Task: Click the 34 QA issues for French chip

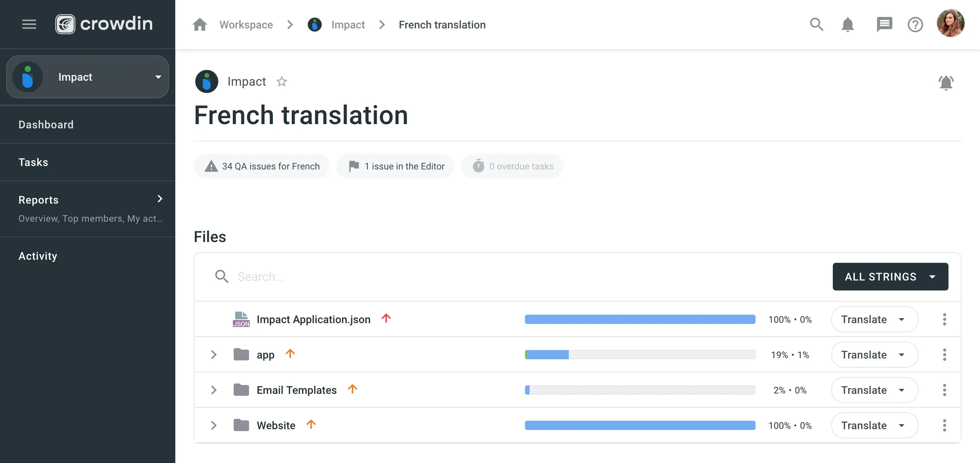Action: pos(261,166)
